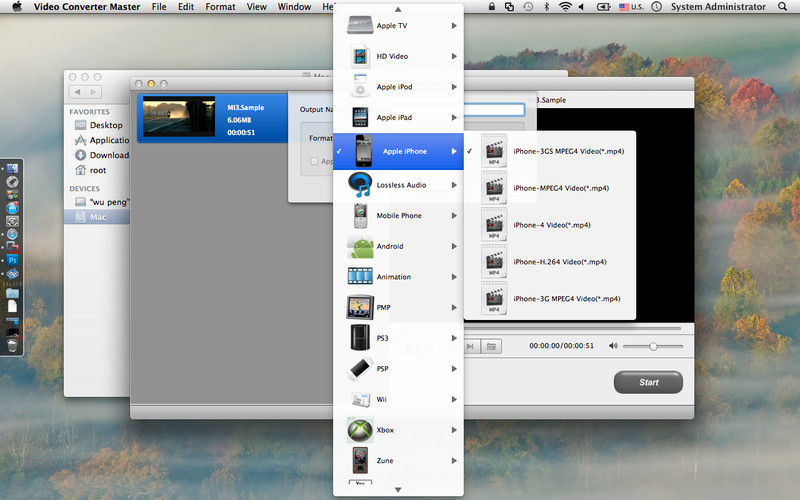
Task: Click the scroll-up arrow atop format list
Action: point(398,9)
